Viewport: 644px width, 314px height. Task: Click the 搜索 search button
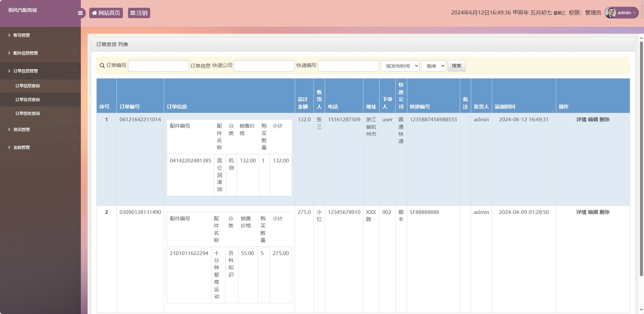click(x=456, y=66)
